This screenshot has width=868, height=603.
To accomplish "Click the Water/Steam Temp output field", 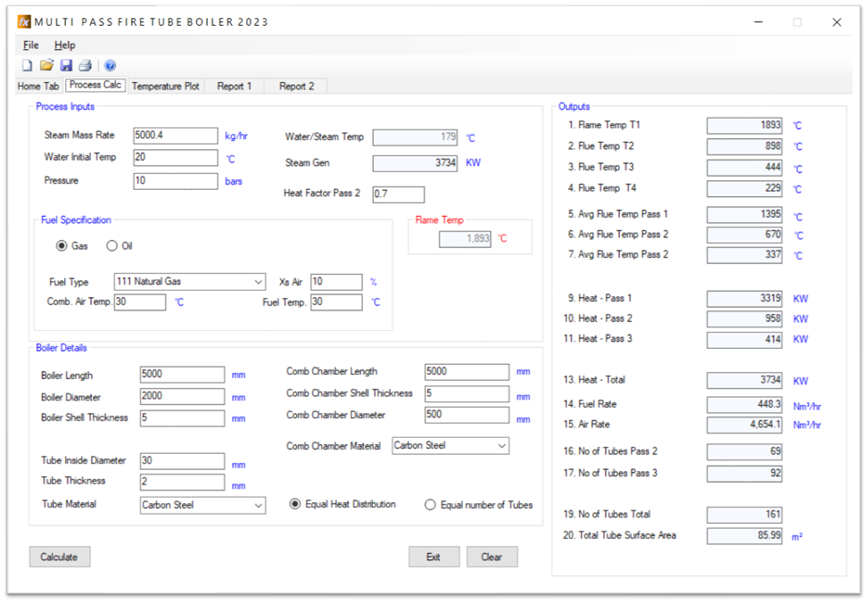I will pyautogui.click(x=415, y=137).
